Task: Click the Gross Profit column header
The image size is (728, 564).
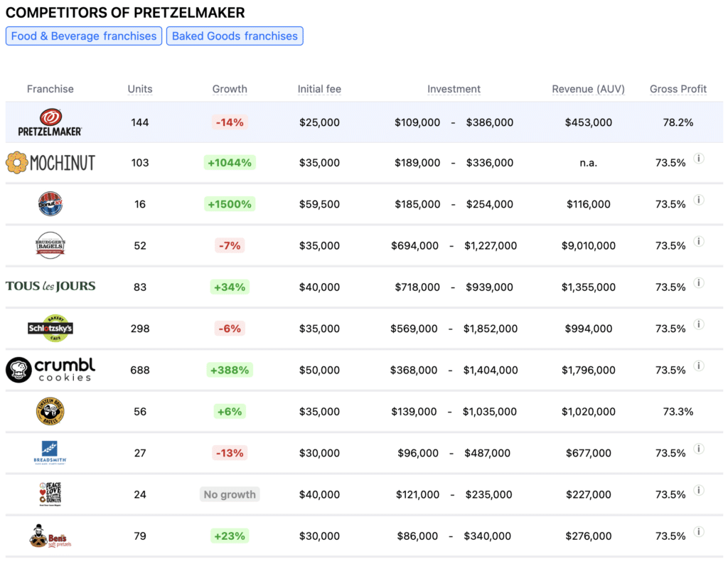Action: 678,89
